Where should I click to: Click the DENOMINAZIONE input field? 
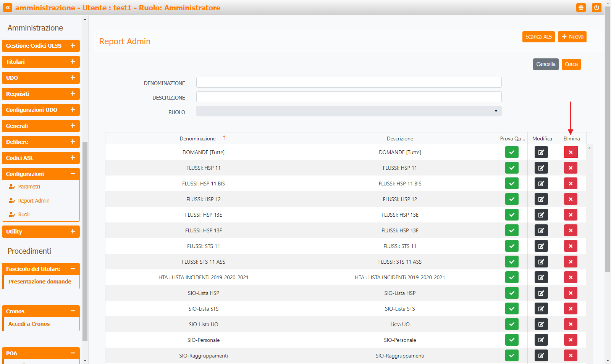point(349,82)
